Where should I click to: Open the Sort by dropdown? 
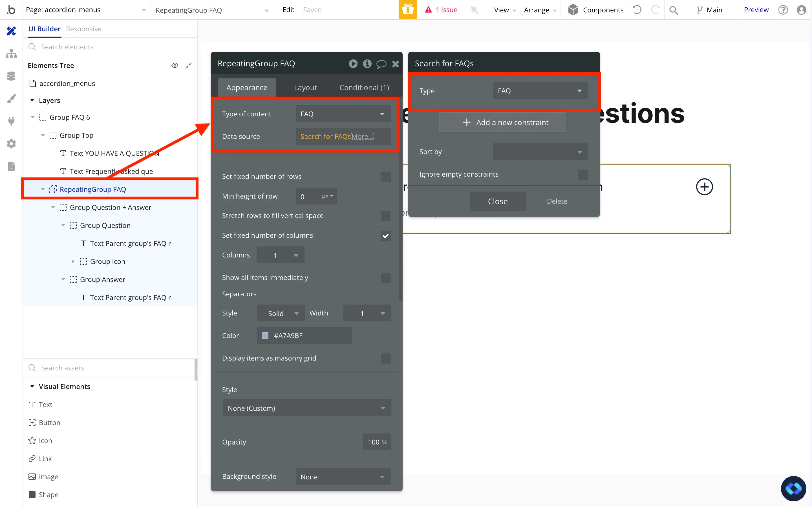(x=540, y=152)
